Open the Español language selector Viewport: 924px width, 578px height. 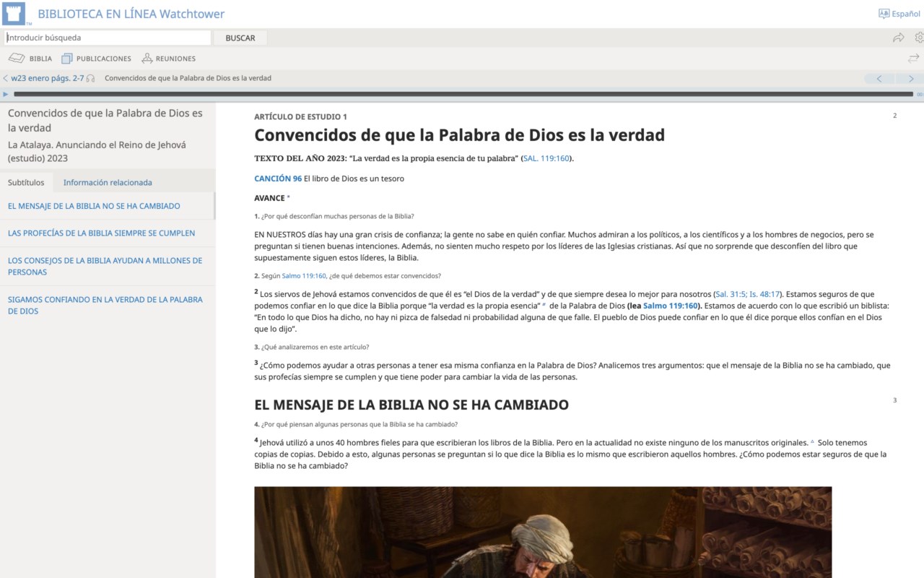[x=899, y=14]
